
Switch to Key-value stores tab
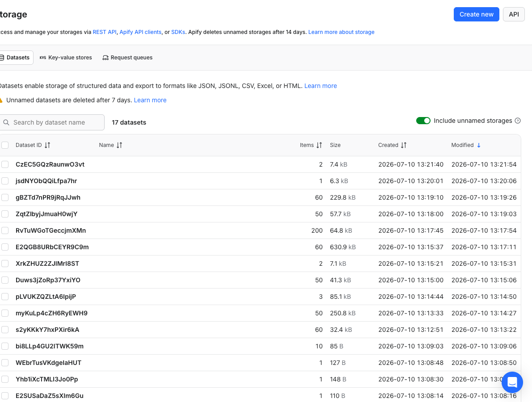coord(66,58)
